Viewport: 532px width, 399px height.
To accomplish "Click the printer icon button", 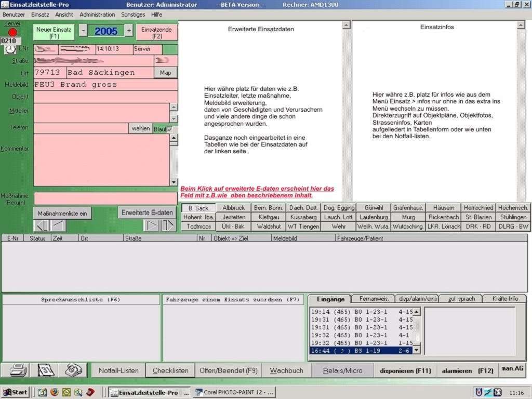I will [17, 370].
